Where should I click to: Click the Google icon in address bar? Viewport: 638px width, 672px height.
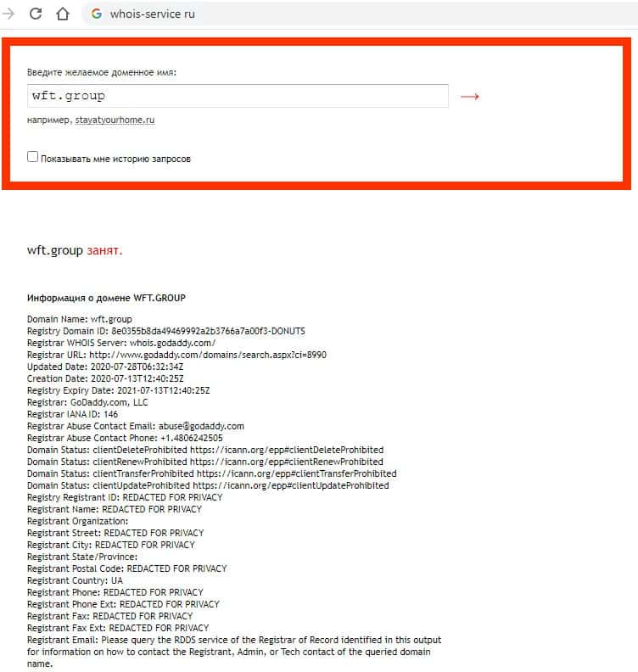coord(97,14)
